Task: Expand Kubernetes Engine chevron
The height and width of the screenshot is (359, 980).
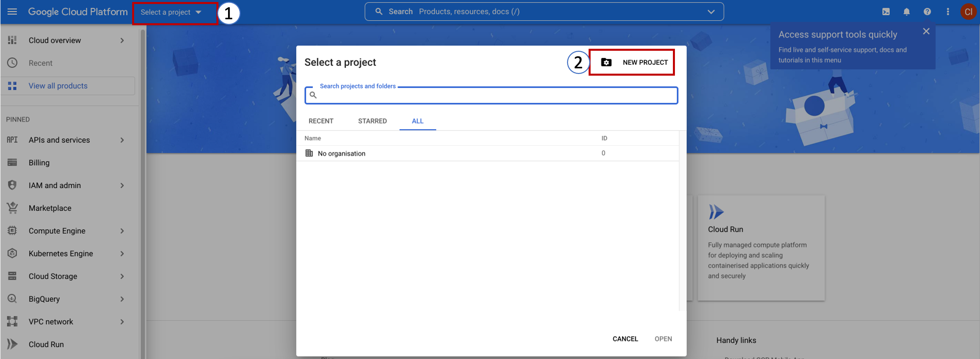Action: point(122,254)
